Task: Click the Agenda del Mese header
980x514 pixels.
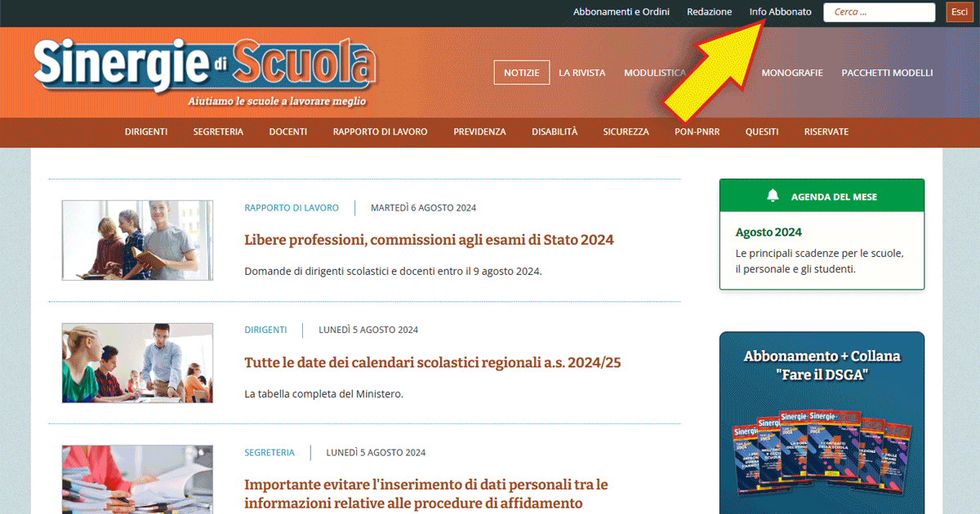Action: tap(822, 197)
